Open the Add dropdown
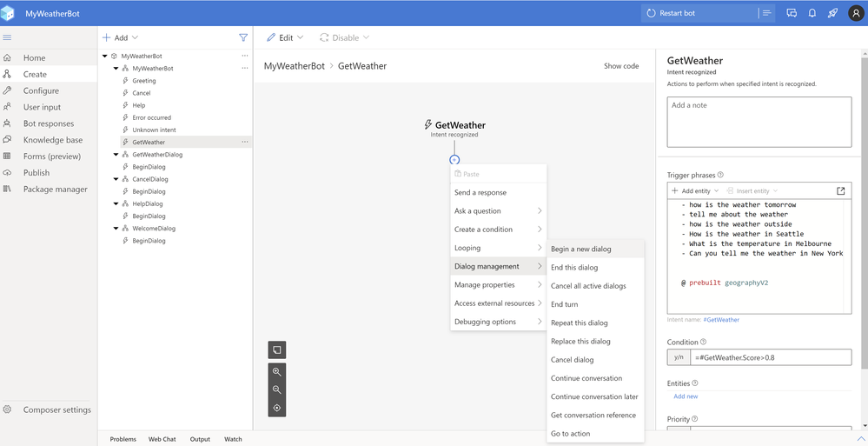 [120, 37]
